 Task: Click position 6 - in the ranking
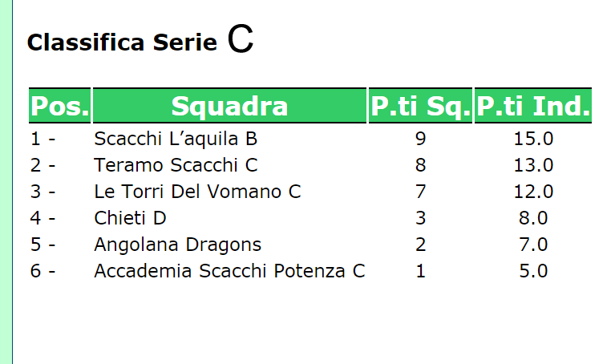coord(42,271)
